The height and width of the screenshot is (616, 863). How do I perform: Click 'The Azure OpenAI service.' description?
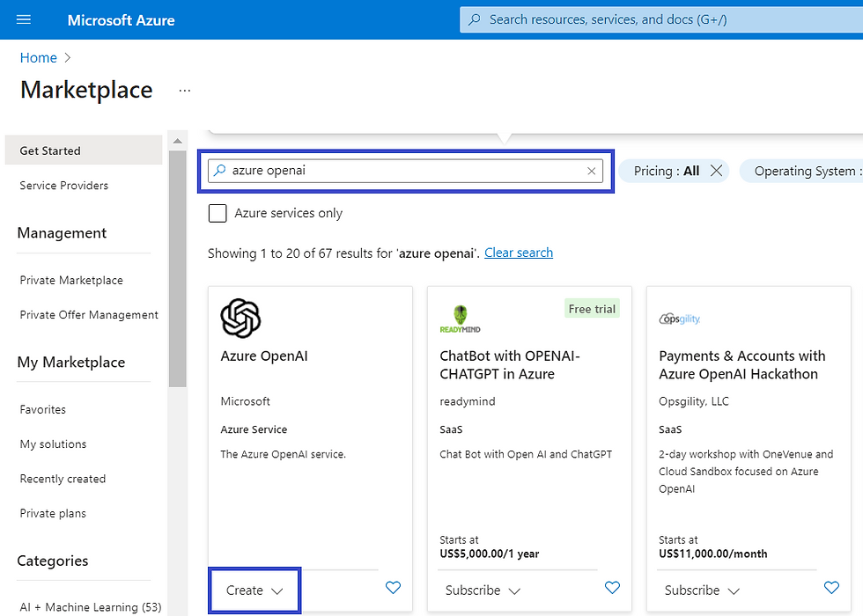pyautogui.click(x=283, y=454)
